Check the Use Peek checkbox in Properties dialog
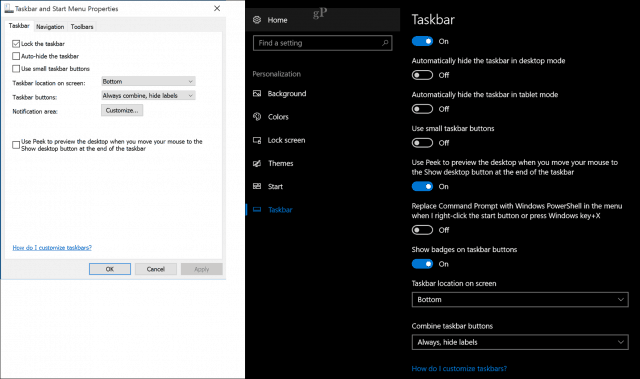This screenshot has height=379, width=640. (x=16, y=145)
